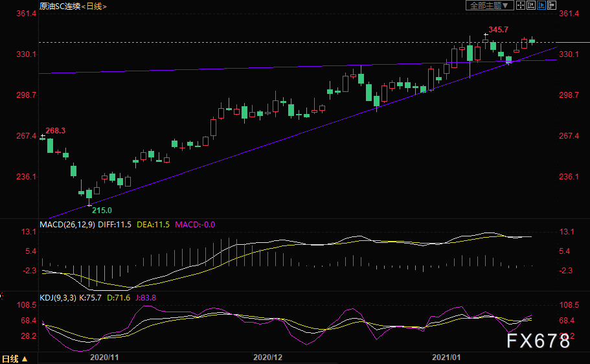Click the panel export arrow icon
Image resolution: width=590 pixels, height=364 pixels.
click(552, 5)
